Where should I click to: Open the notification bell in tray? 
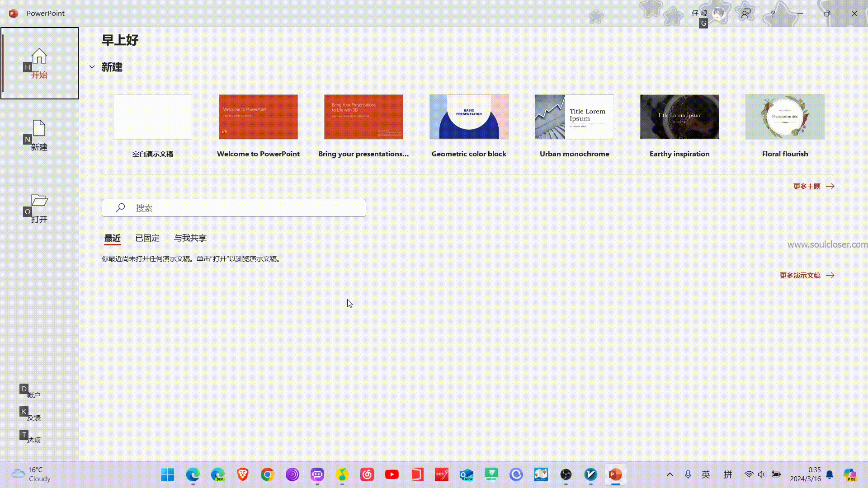(x=830, y=474)
